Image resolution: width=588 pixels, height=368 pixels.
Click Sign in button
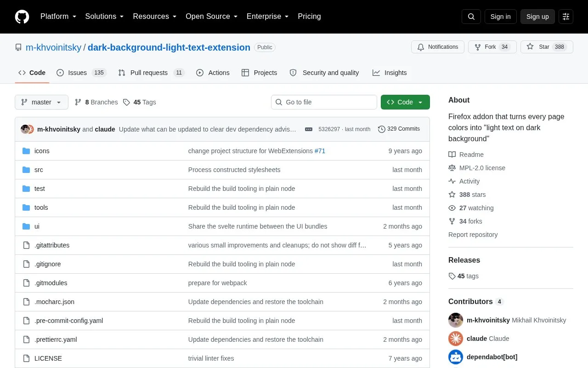click(500, 17)
